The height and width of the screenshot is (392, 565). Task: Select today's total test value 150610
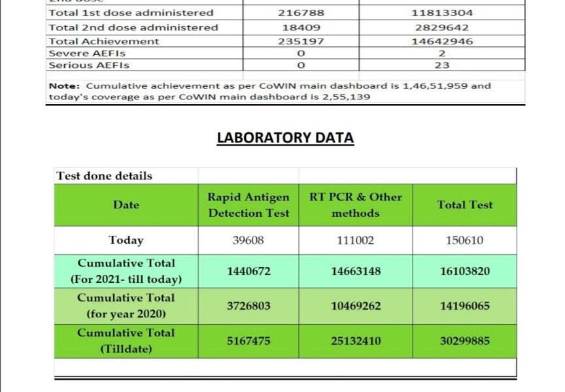(465, 240)
